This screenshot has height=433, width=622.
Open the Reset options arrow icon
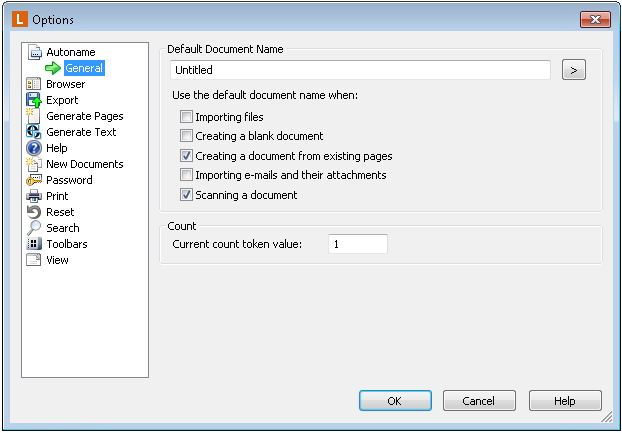[x=34, y=212]
